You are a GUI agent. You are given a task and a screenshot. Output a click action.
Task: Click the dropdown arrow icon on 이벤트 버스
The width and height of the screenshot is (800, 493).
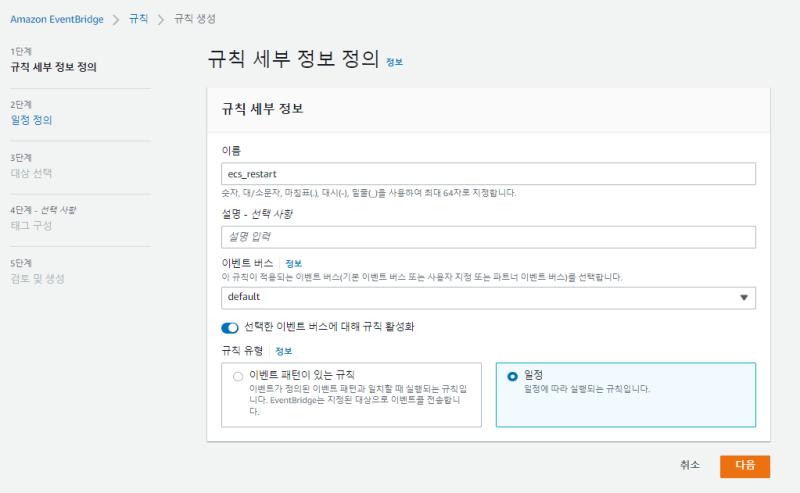pyautogui.click(x=743, y=298)
